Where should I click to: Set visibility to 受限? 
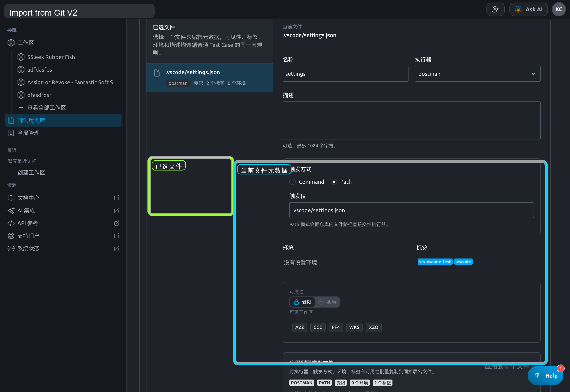tap(303, 302)
